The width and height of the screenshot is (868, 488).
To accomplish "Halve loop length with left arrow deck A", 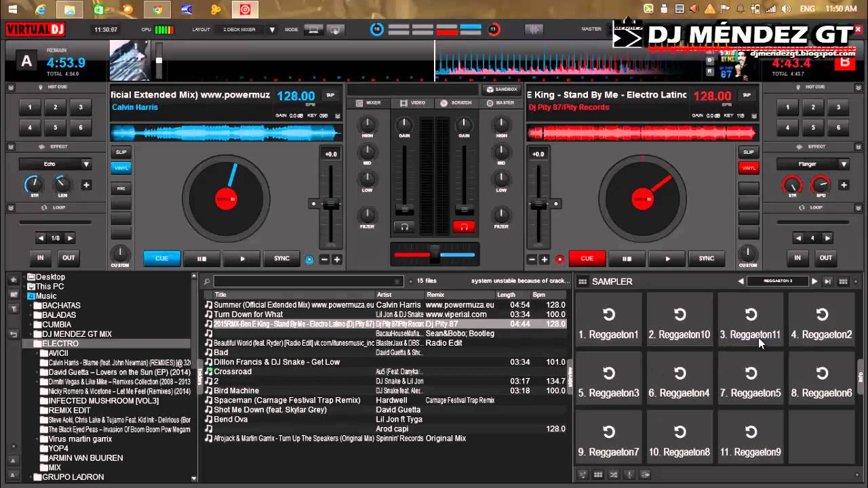I will click(41, 239).
